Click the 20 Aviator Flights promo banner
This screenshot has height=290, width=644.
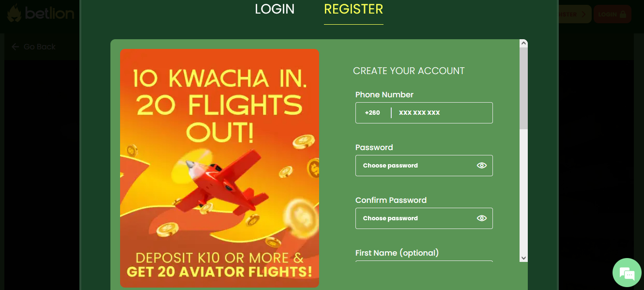coord(219,168)
